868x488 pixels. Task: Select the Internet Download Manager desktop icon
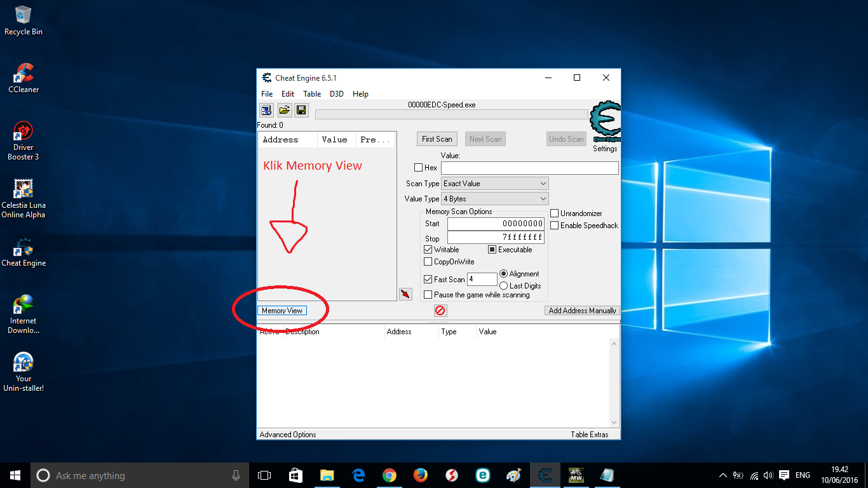click(24, 315)
